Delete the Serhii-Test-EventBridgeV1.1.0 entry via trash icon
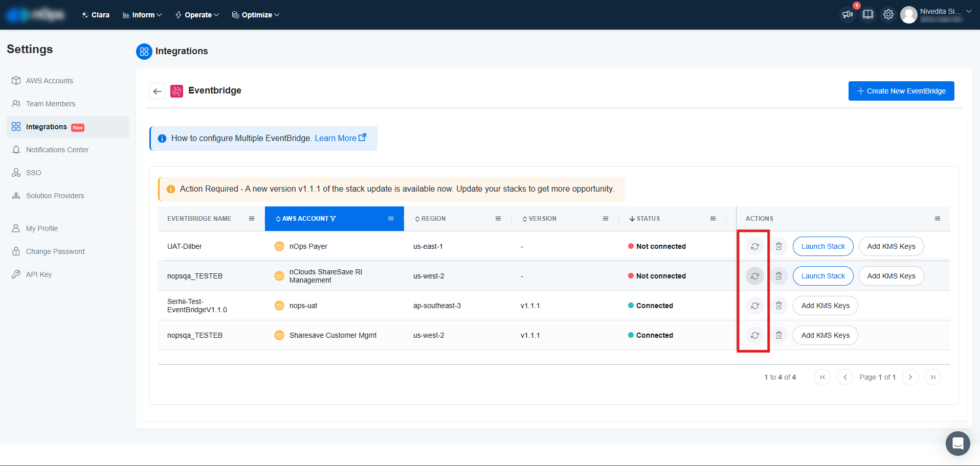This screenshot has width=980, height=466. 778,306
